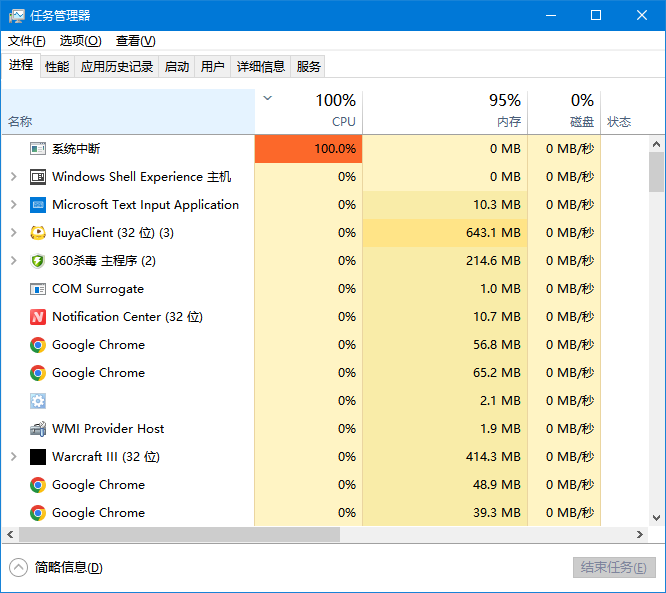Select the Warcraft III (32 位) name
This screenshot has height=593, width=666.
coord(106,457)
